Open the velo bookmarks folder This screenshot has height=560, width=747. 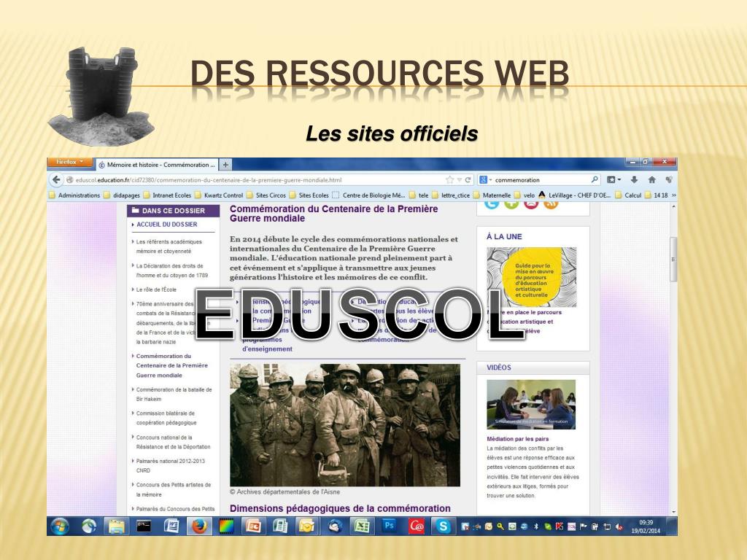pyautogui.click(x=525, y=195)
